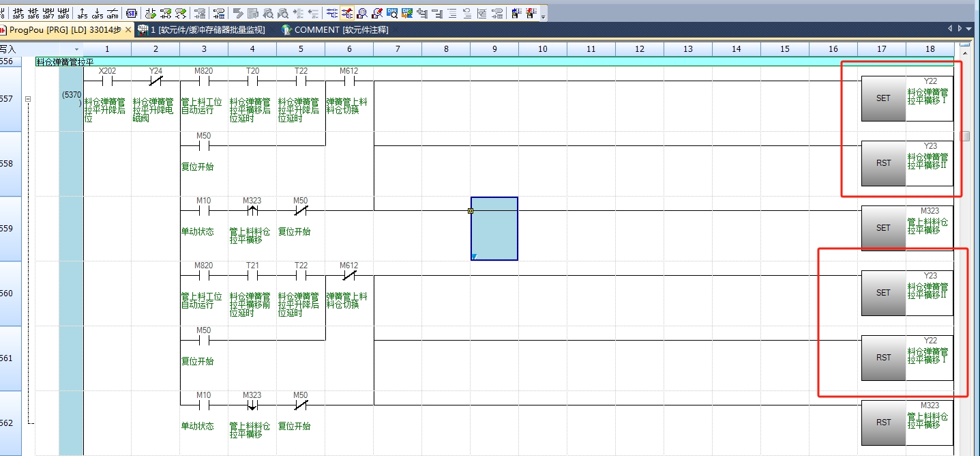Screen dimensions: 980x456
Task: Click the aF5 rising-edge toolbar icon
Action: click(x=83, y=13)
